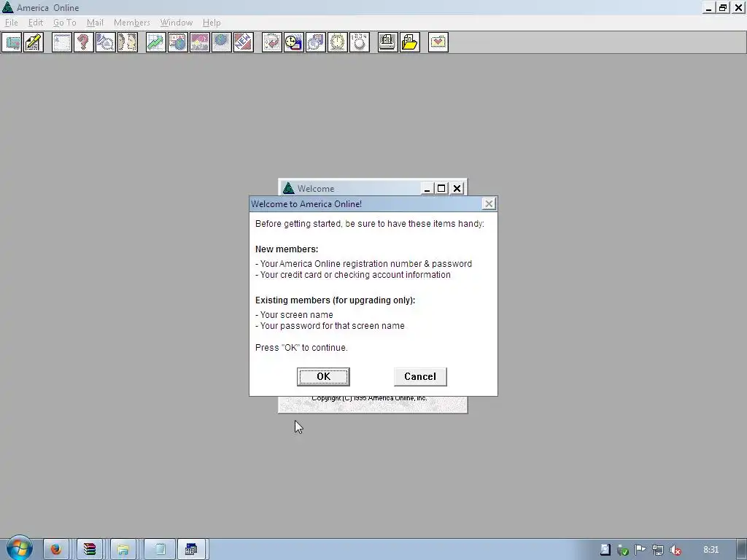Open the people connection faces icon

click(x=128, y=42)
